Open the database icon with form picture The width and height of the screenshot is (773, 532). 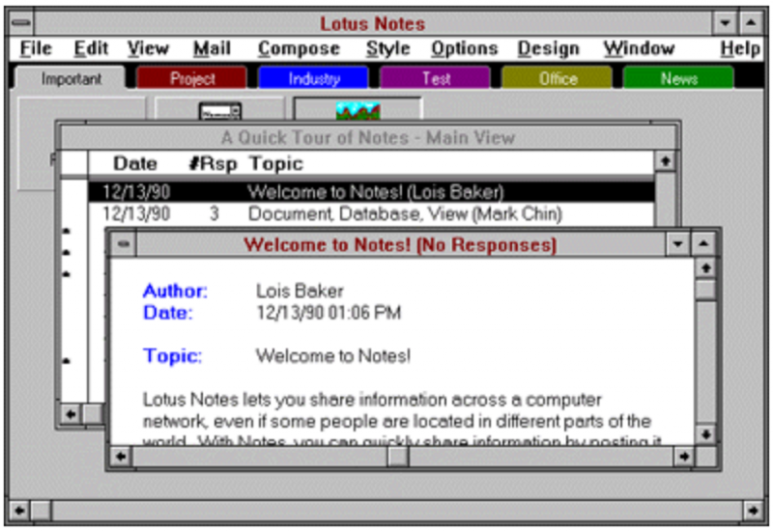point(220,111)
